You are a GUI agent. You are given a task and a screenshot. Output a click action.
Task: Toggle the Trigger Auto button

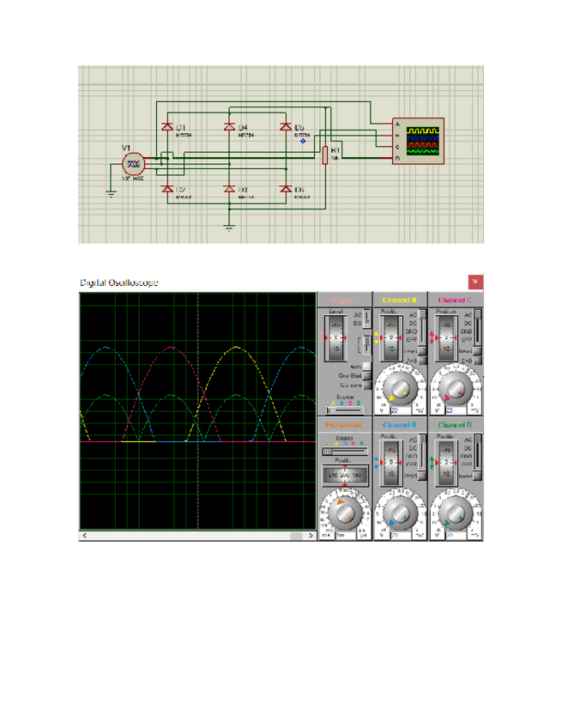click(x=366, y=367)
